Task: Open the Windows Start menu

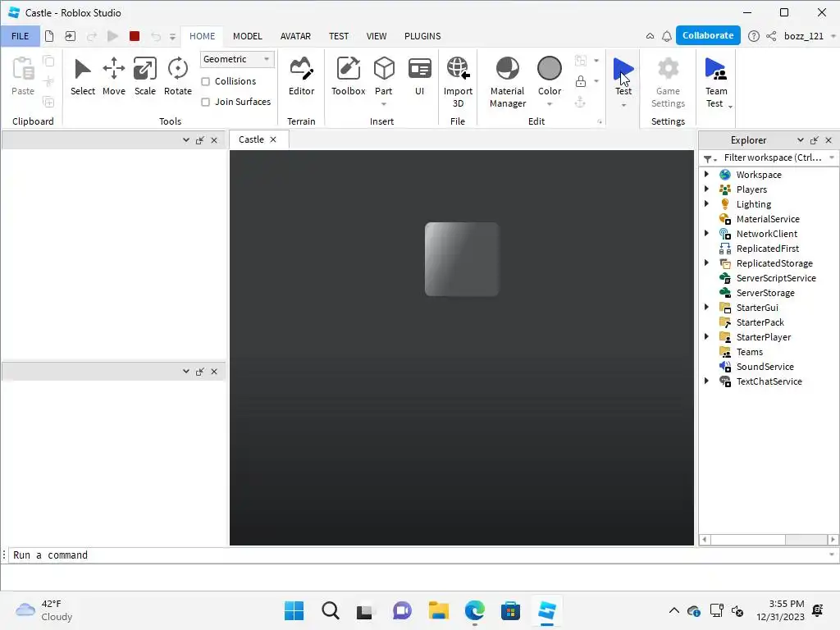Action: [294, 610]
